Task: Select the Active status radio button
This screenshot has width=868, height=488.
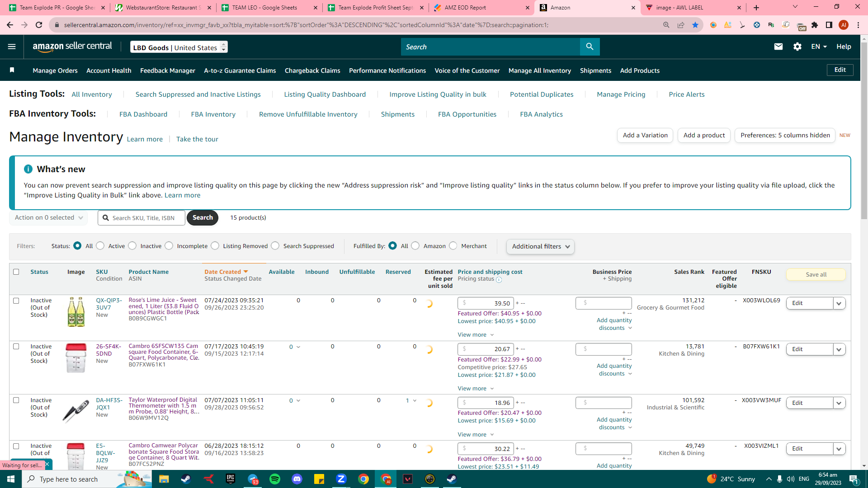Action: (x=100, y=246)
